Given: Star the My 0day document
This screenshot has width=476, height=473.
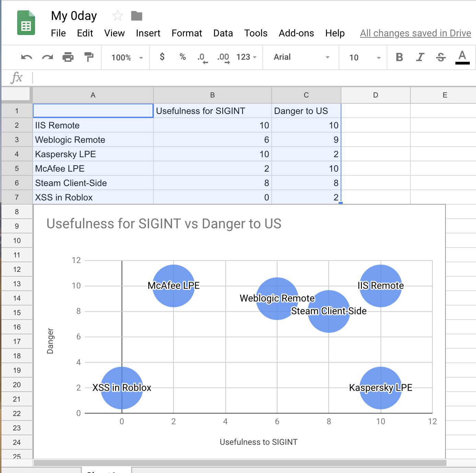Looking at the screenshot, I should click(117, 16).
